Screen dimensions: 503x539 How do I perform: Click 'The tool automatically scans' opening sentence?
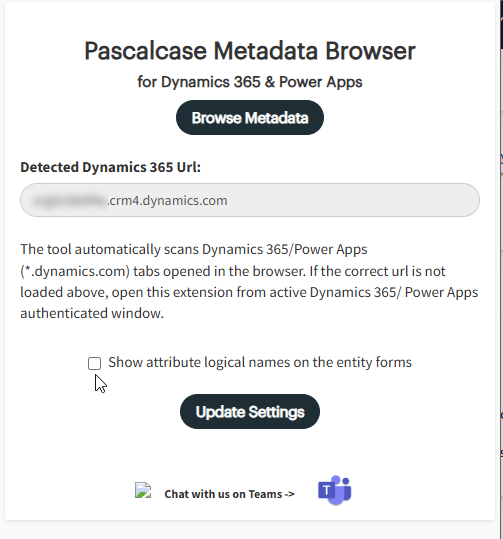coord(109,249)
